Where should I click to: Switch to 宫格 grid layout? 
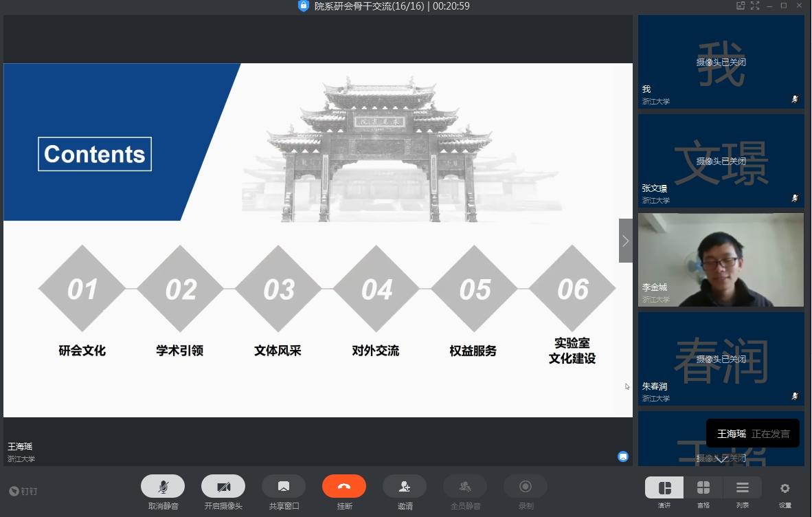[x=703, y=488]
